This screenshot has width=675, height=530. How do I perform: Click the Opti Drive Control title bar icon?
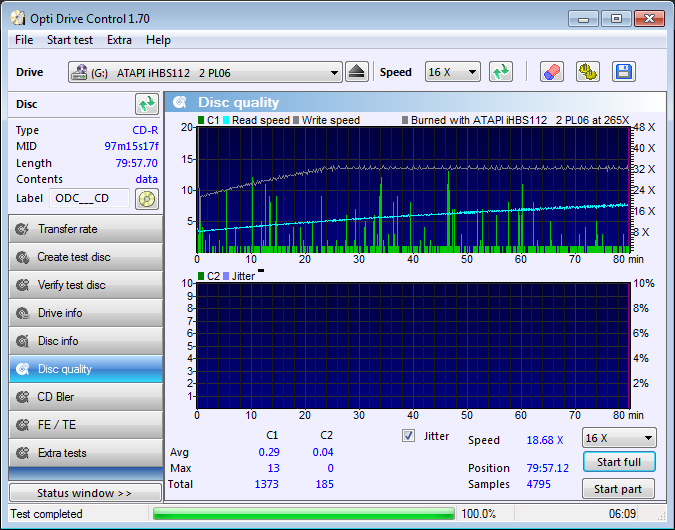[x=18, y=19]
